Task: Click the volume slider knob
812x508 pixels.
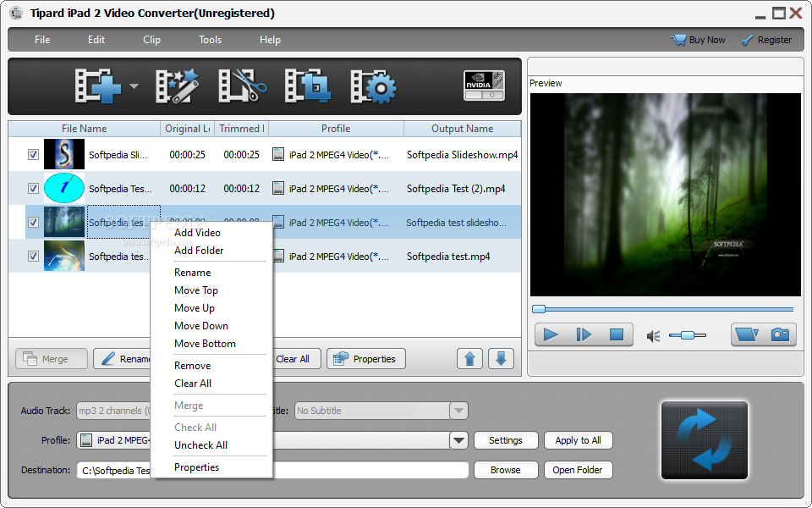Action: click(687, 335)
